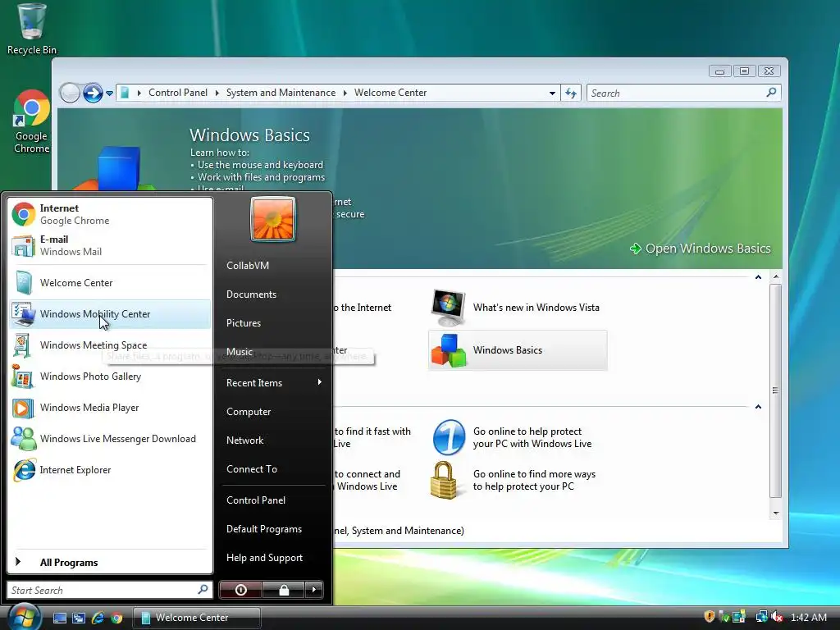This screenshot has width=840, height=630.
Task: Click the 1:42 AM clock
Action: (x=808, y=618)
